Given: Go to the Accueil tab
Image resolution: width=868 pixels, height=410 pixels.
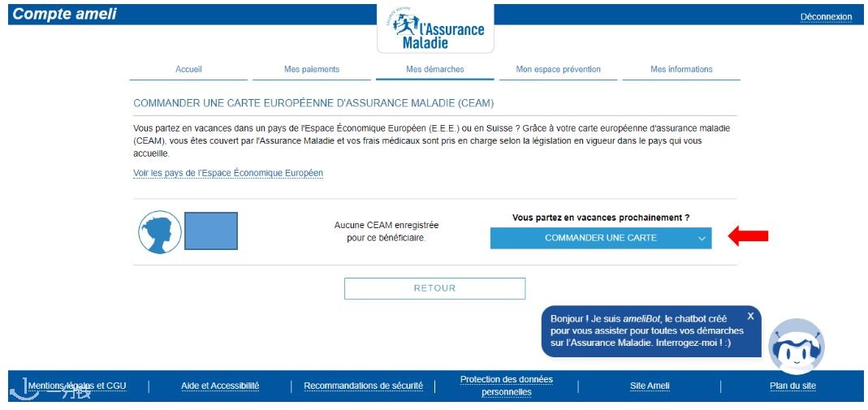Looking at the screenshot, I should click(x=188, y=70).
